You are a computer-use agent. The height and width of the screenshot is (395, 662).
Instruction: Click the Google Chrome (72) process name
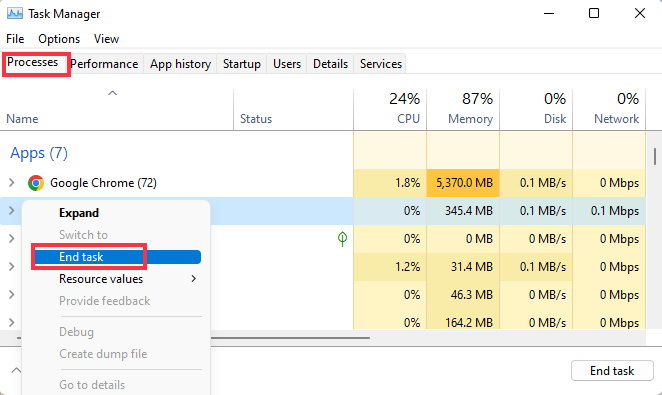coord(103,183)
